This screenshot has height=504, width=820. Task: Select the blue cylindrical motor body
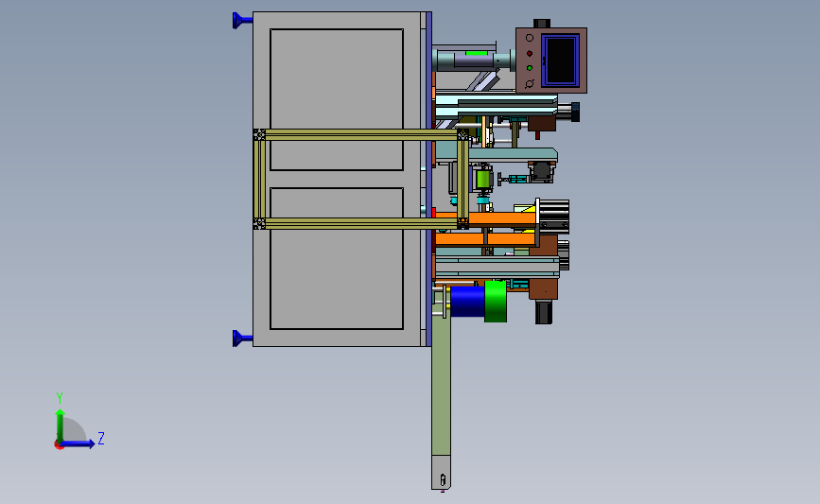[467, 302]
